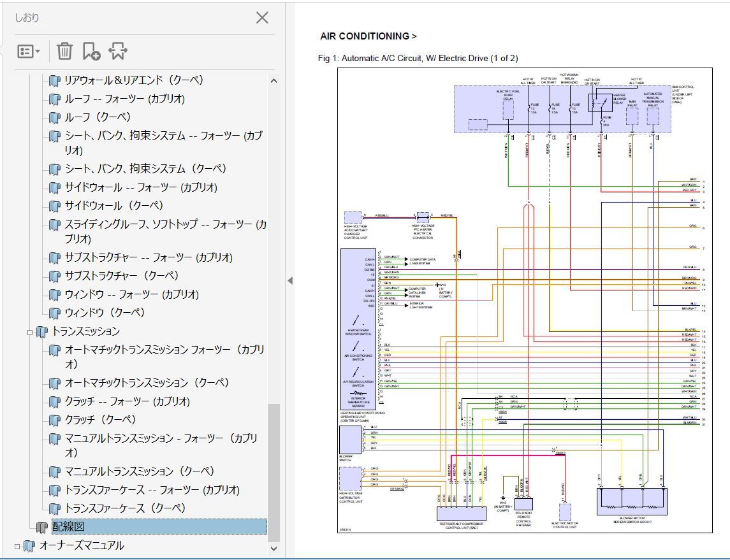Open マニュアルトランスミッション（クーペ） bookmark
The image size is (730, 560).
click(140, 471)
